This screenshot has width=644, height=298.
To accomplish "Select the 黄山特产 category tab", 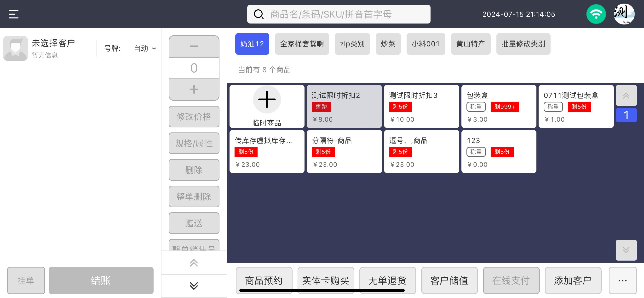I will coord(471,44).
